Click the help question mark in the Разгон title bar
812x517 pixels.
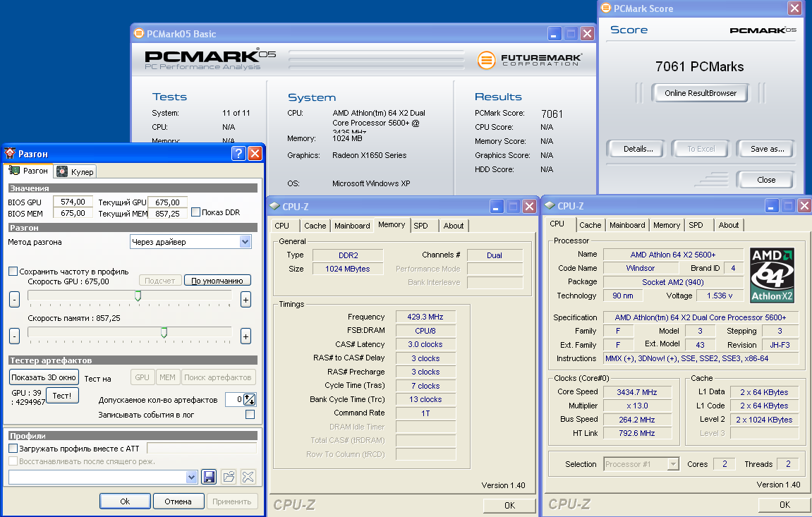click(238, 153)
